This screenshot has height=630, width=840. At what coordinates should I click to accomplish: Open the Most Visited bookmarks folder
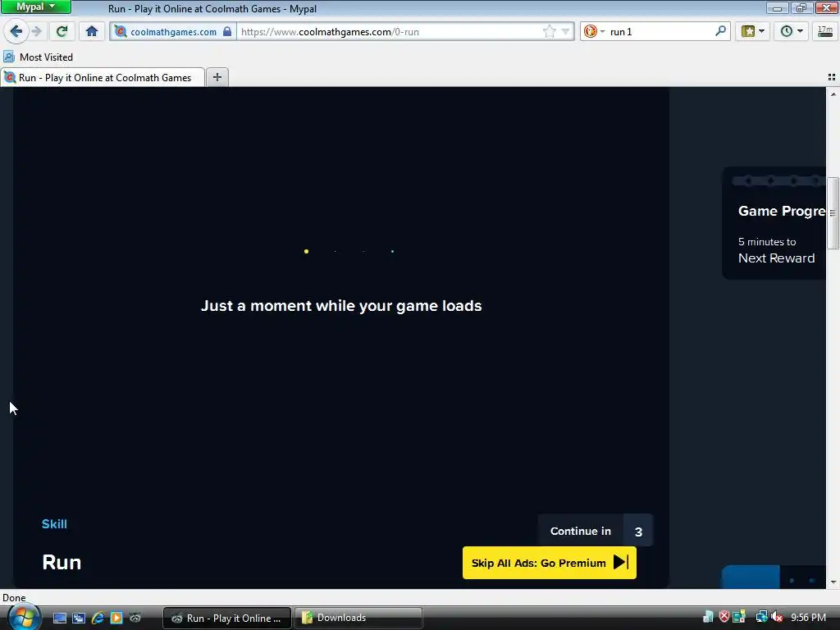(x=38, y=57)
